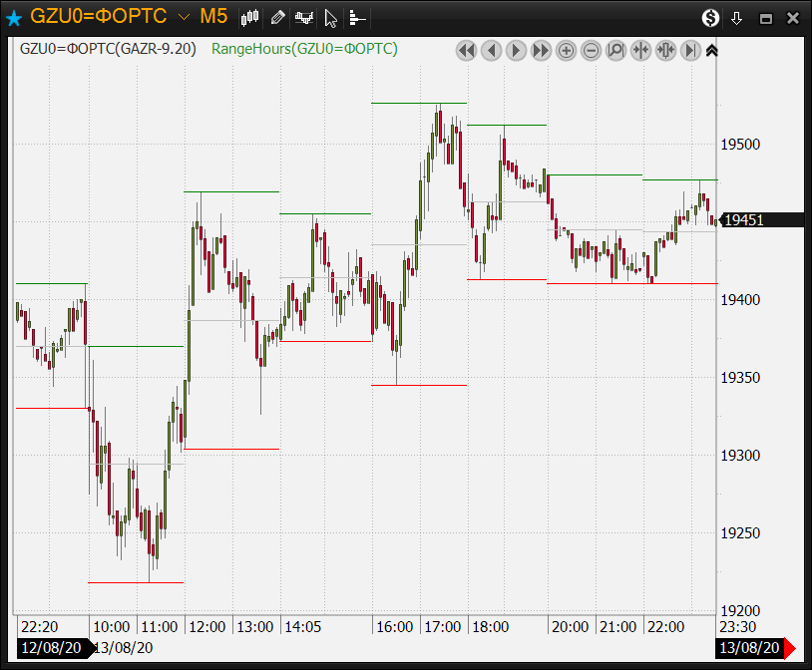Zoom out with the minus button
The width and height of the screenshot is (812, 670).
(591, 50)
